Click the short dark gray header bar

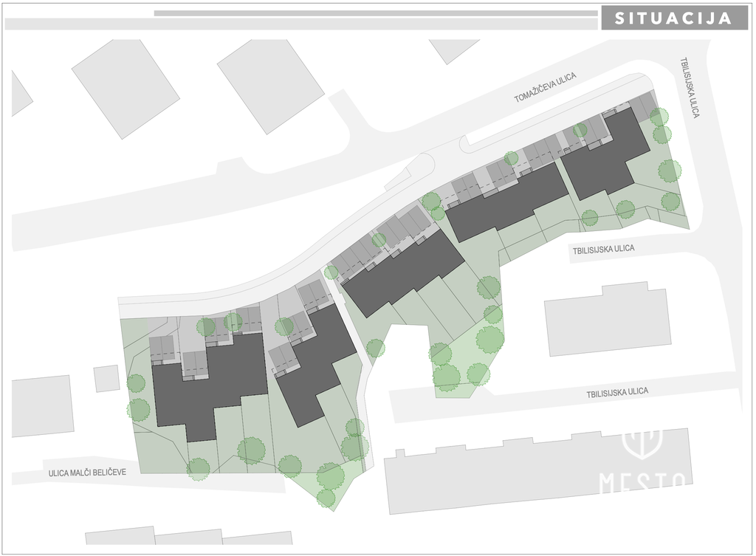pyautogui.click(x=375, y=13)
